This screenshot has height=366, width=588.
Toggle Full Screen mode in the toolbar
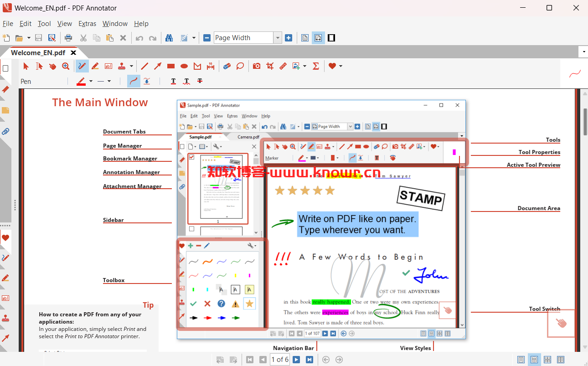[x=331, y=38]
